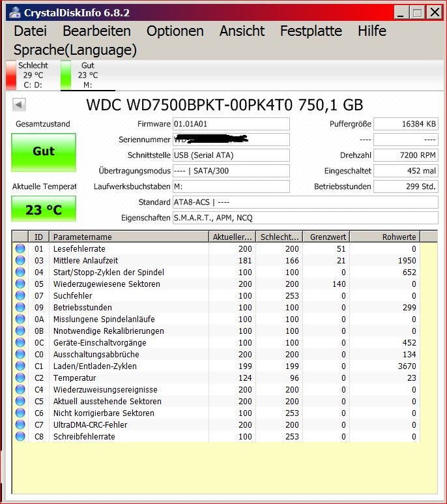Screen dimensions: 447x504
Task: Click the 23 °C temperature button
Action: click(44, 209)
